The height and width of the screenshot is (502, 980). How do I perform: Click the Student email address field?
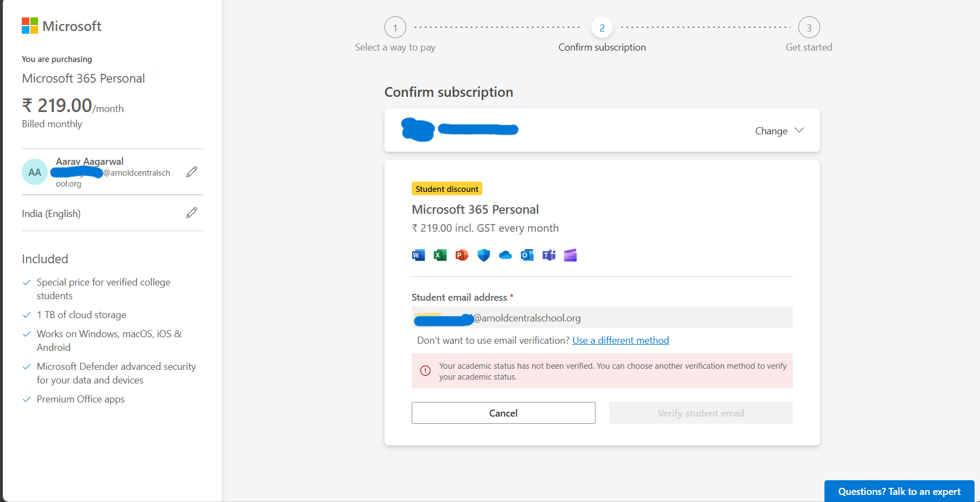[x=602, y=318]
